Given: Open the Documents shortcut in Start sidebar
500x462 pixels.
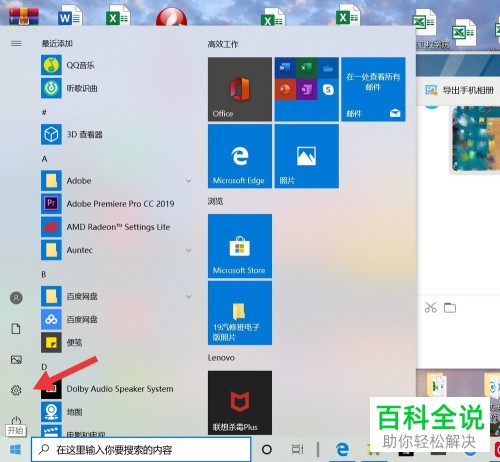Looking at the screenshot, I should coord(16,329).
